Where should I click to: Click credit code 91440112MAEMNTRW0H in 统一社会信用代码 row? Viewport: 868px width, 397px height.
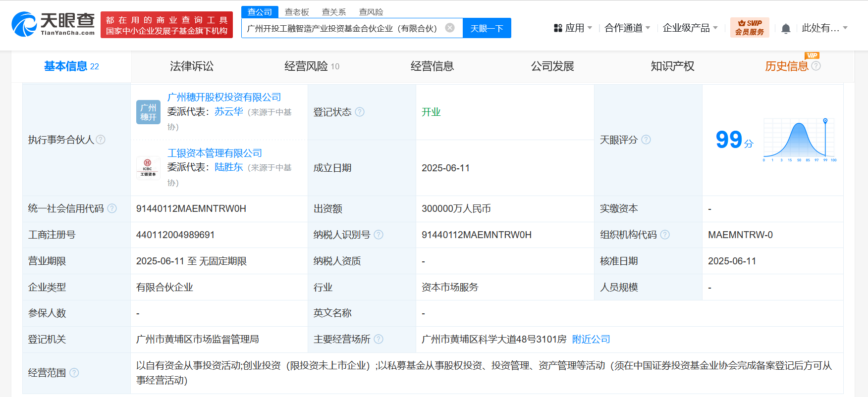[x=191, y=208]
